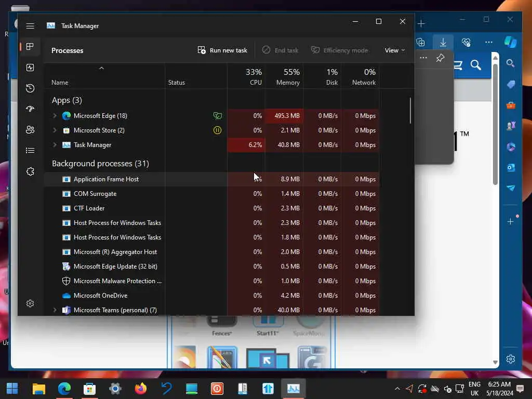
Task: Click the Task Manager process list scrollbar
Action: click(410, 111)
